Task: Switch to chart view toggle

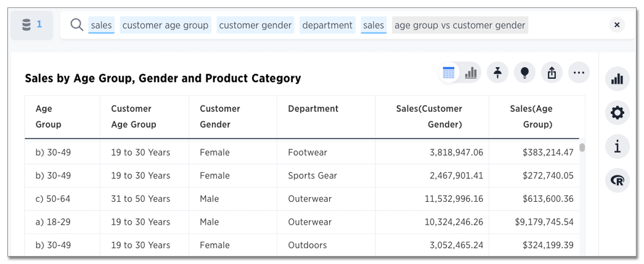Action: [471, 73]
